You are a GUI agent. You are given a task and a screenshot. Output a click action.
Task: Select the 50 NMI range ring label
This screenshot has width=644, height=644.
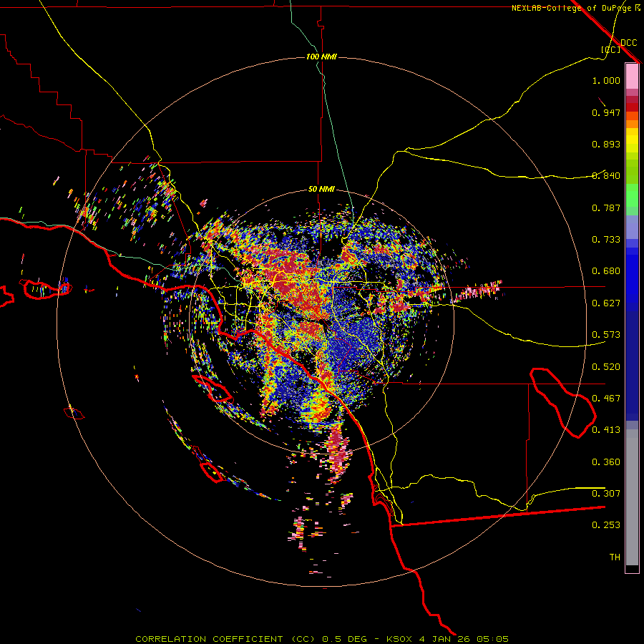pos(321,190)
